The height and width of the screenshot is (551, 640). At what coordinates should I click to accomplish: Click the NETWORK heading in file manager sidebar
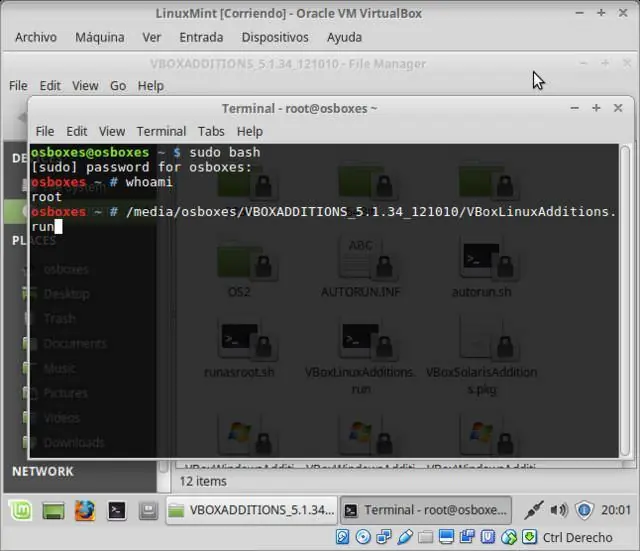tap(43, 471)
